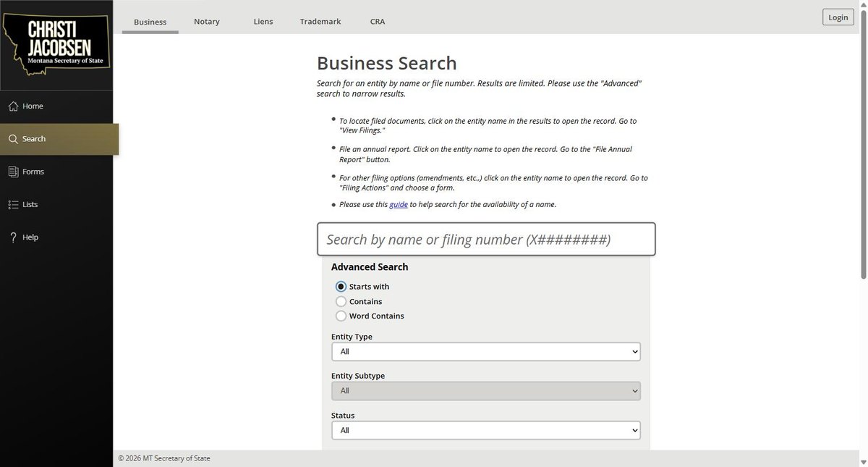This screenshot has height=467, width=868.
Task: Click the page vertical scrollbar
Action: click(864, 145)
